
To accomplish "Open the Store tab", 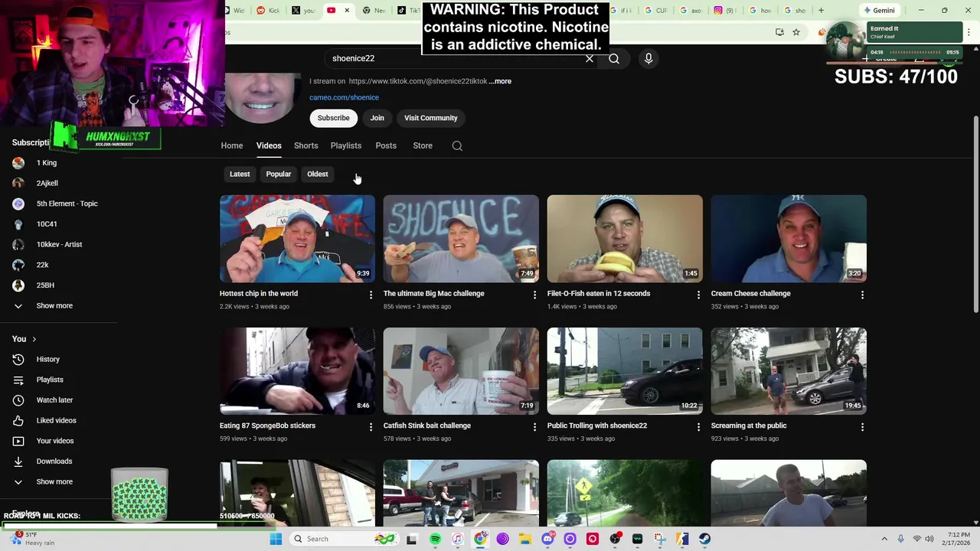I will (423, 145).
